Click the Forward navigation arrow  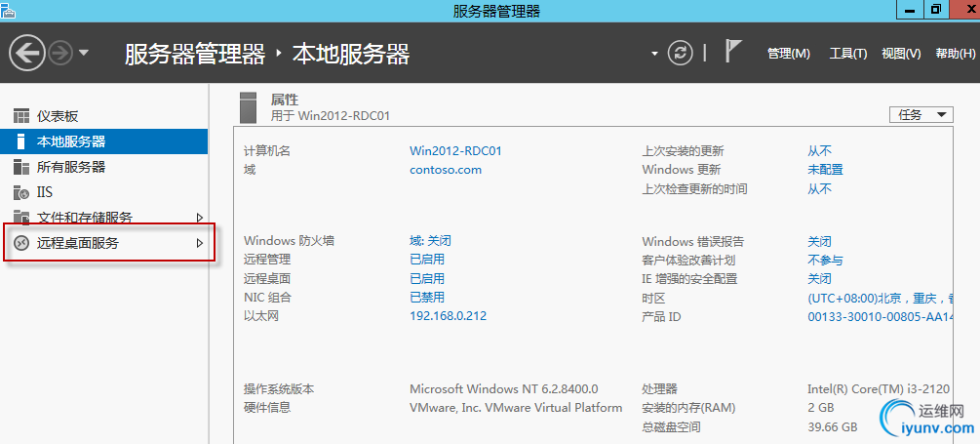coord(60,53)
